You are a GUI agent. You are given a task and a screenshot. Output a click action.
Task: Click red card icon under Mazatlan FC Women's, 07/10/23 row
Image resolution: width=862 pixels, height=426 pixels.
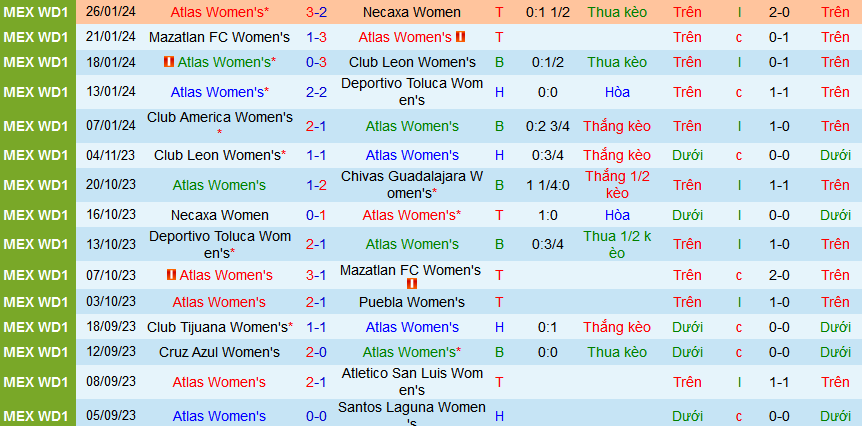pos(411,284)
